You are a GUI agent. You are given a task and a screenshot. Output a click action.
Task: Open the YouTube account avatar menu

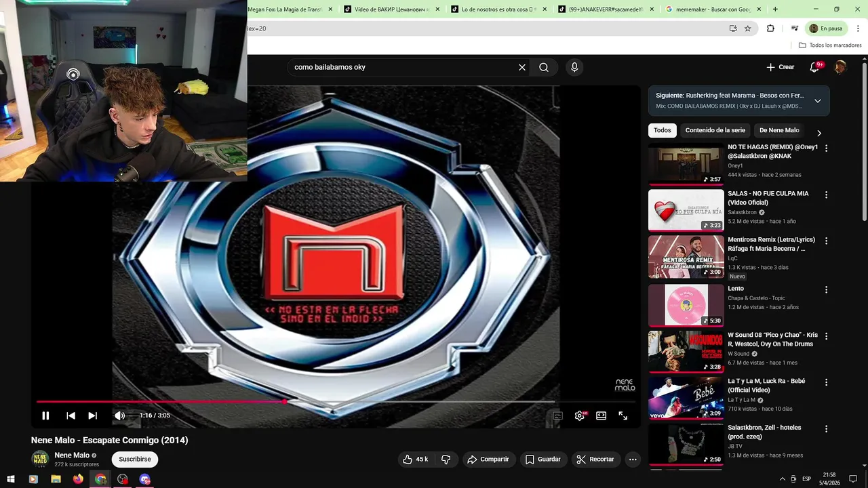pyautogui.click(x=840, y=67)
